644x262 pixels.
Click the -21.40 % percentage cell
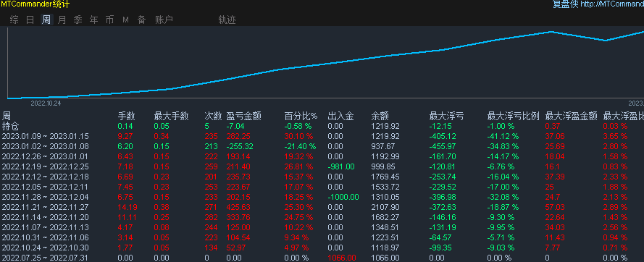tap(300, 147)
